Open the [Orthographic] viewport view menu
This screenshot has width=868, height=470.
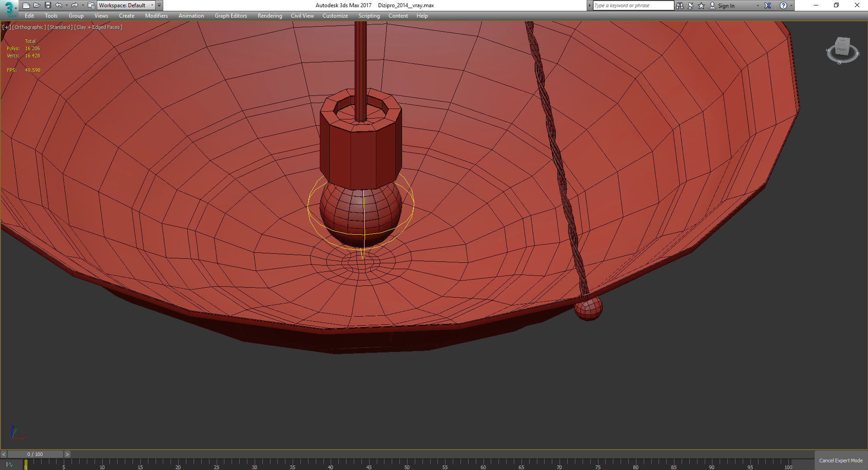(x=29, y=27)
